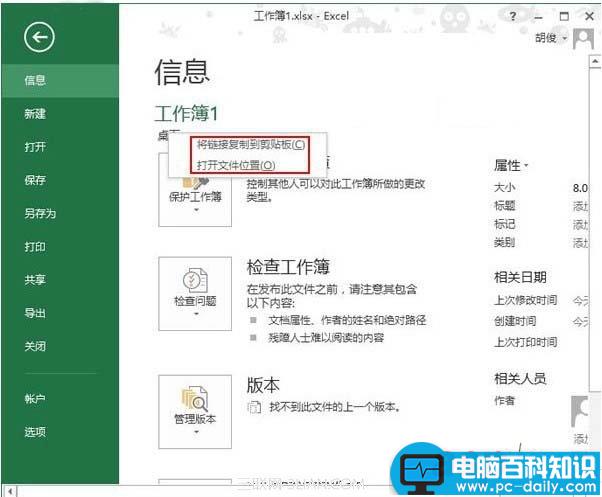This screenshot has height=497, width=602.
Task: Choose 将链接复制到剪贴板(C) from context menu
Action: [x=251, y=145]
